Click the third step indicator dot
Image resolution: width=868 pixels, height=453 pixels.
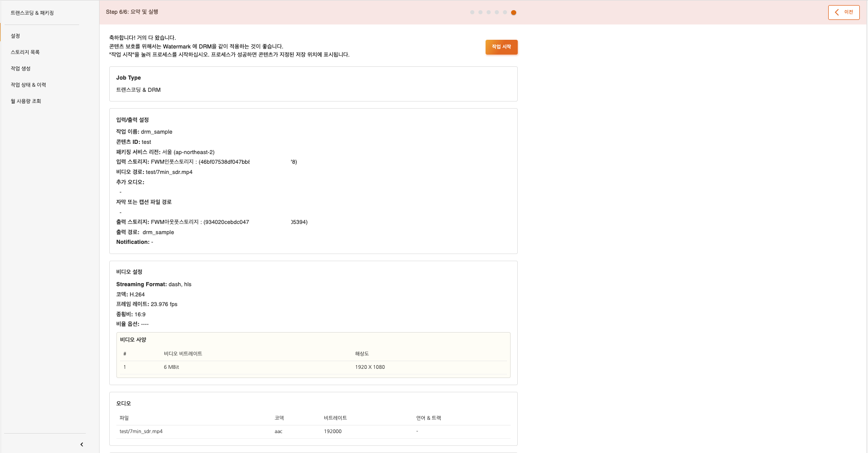[x=489, y=12]
